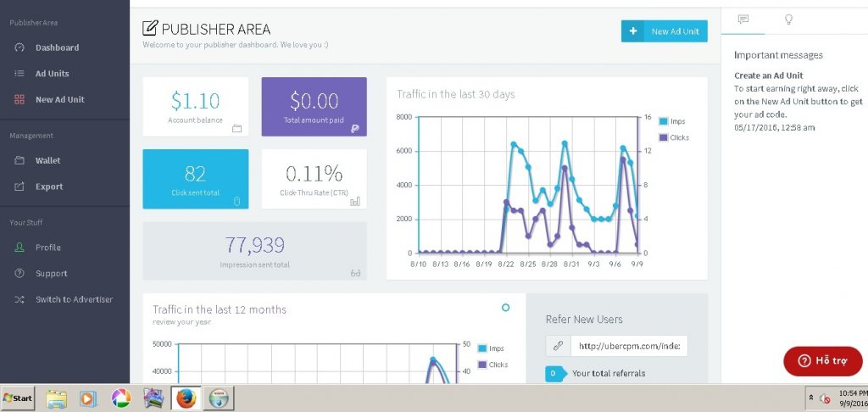This screenshot has width=868, height=412.
Task: Click the wallet folder icon in sidebar
Action: (19, 160)
